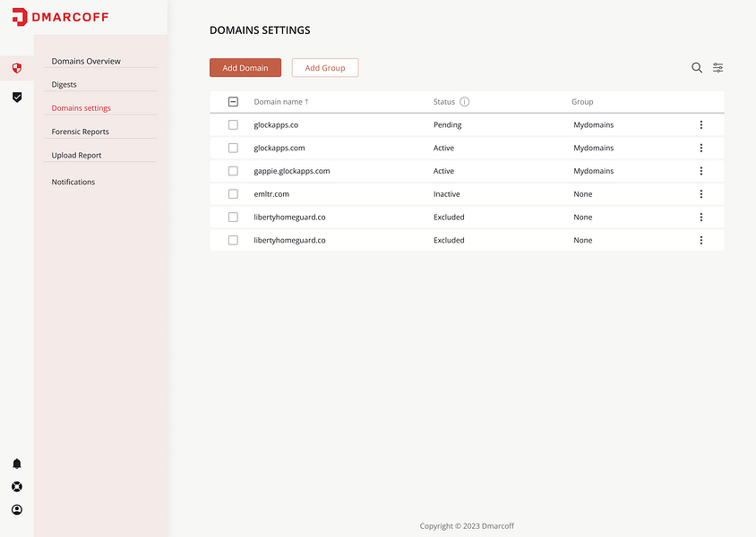This screenshot has height=537, width=756.
Task: Open the bell notifications icon
Action: point(17,464)
